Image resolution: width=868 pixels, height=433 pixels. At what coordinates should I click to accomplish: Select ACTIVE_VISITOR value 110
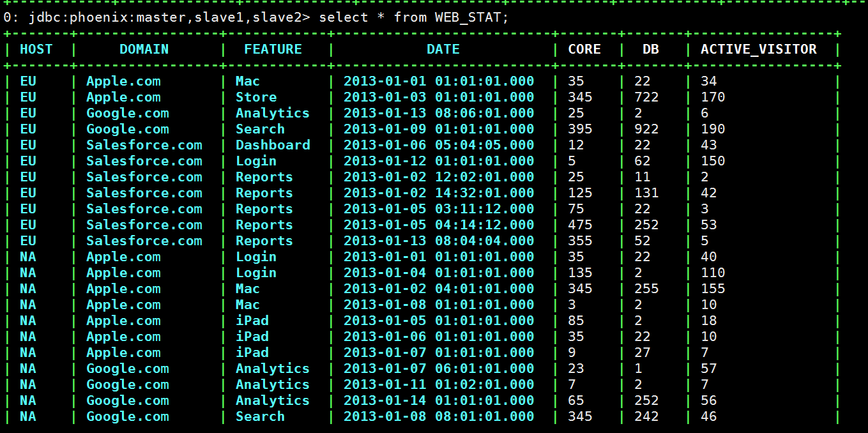713,273
